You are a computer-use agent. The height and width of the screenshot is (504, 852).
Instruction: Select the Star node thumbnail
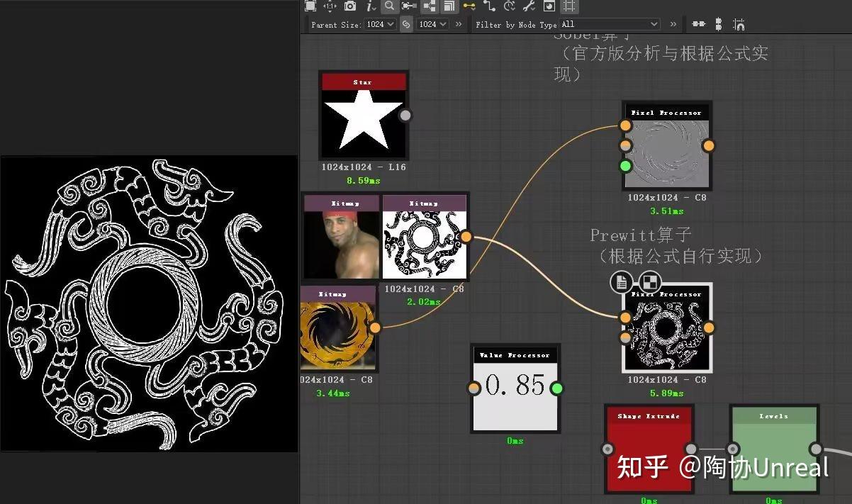364,124
